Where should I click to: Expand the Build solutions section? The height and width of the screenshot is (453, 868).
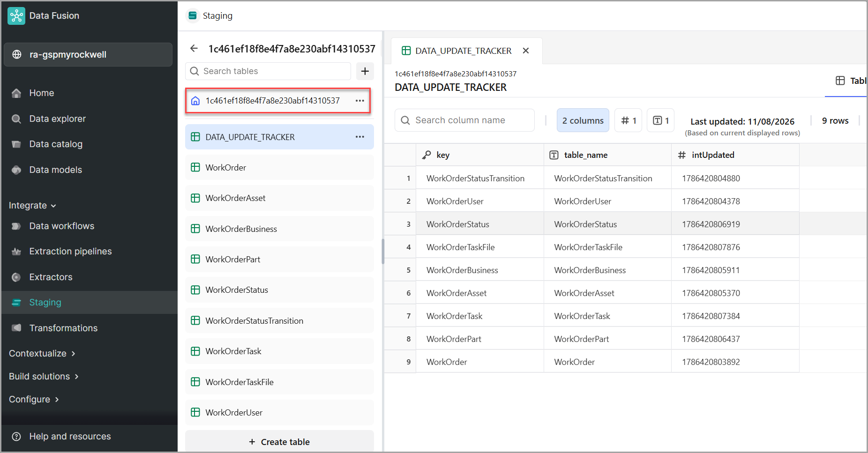click(44, 377)
